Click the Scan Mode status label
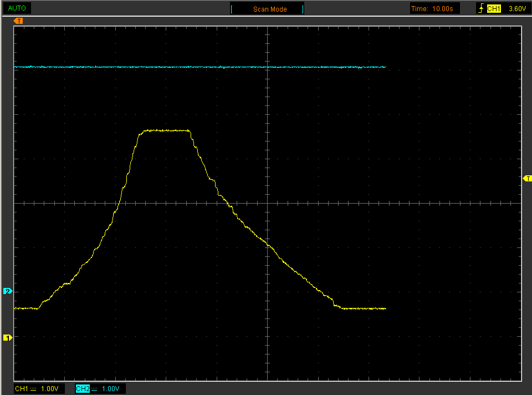 coord(270,9)
